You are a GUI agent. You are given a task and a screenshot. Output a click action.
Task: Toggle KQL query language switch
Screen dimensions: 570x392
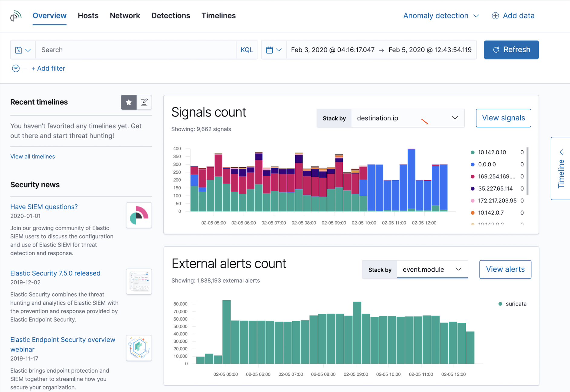247,50
